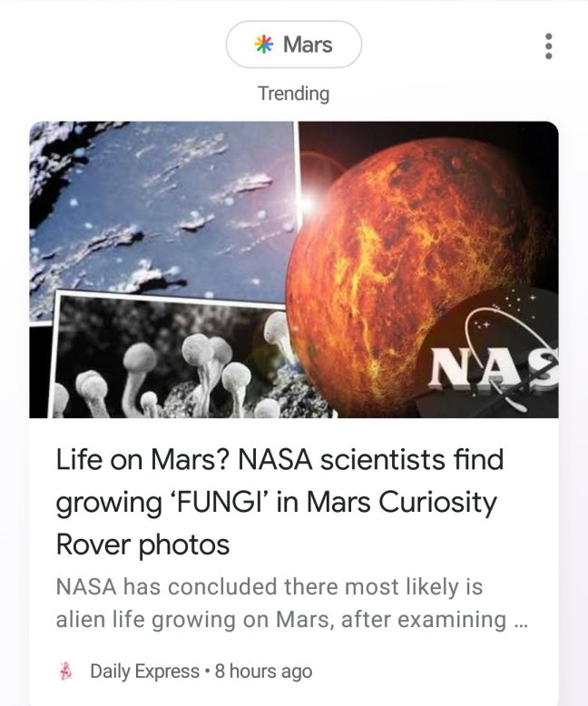Open the article's collage thumbnail image
This screenshot has width=588, height=706.
point(293,270)
